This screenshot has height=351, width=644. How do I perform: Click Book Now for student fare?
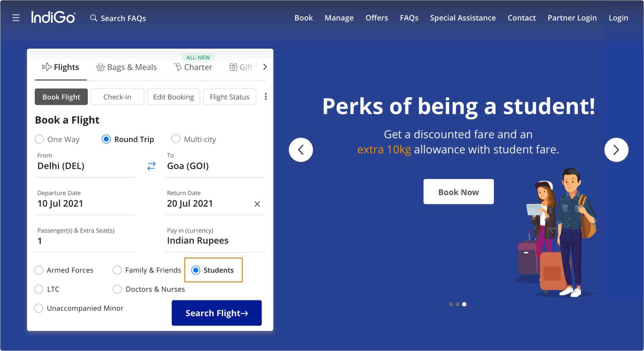(458, 192)
